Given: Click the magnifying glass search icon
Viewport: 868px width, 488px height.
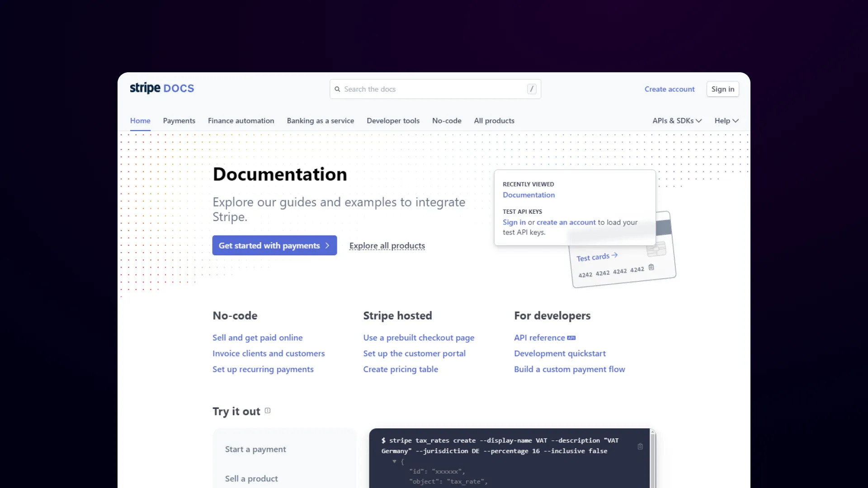Looking at the screenshot, I should pyautogui.click(x=337, y=89).
